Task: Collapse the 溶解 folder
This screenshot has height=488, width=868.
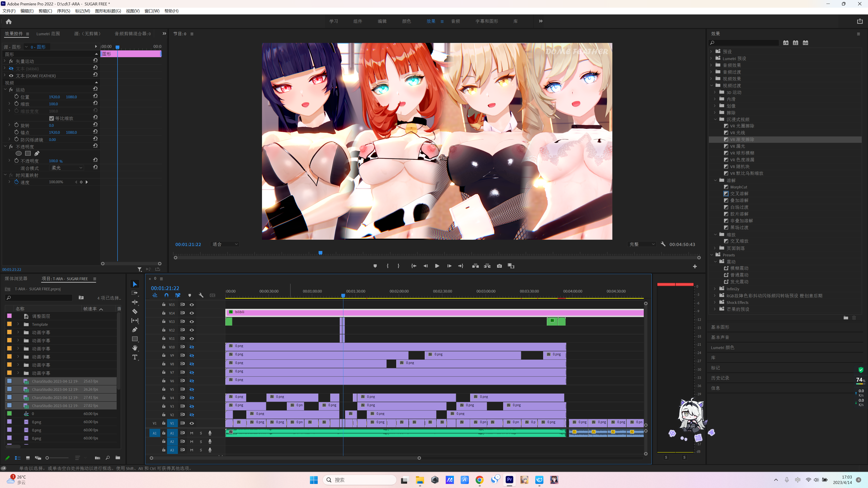Action: [x=715, y=180]
